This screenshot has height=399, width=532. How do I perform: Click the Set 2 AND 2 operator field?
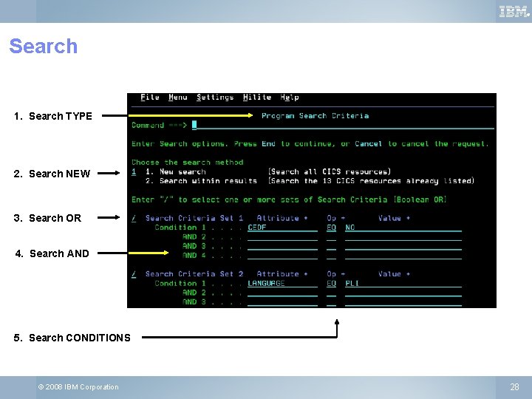point(332,293)
